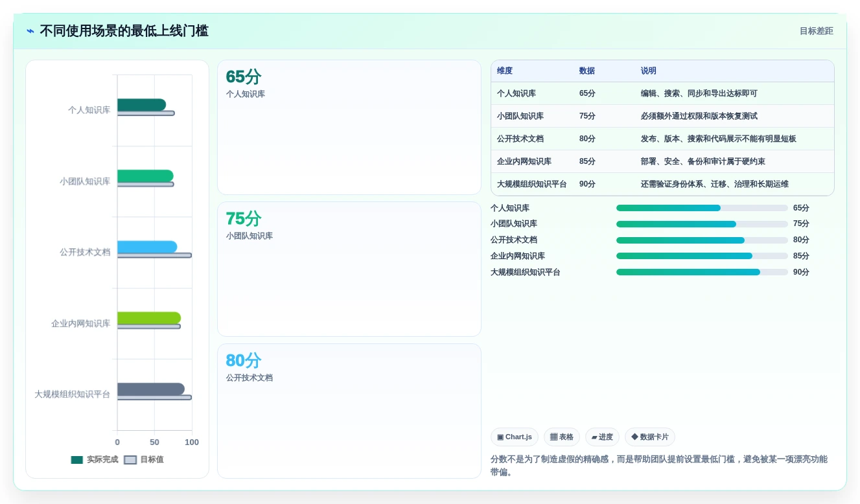860x504 pixels.
Task: Click the green 实际完成 legend color swatch
Action: point(77,460)
